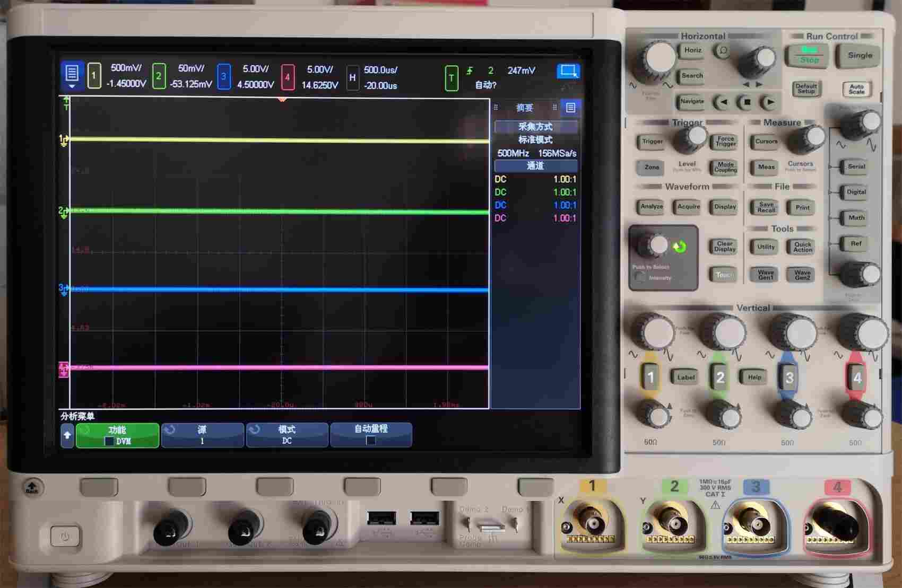The image size is (902, 588).
Task: Select the 采集方式 header in the sidebar
Action: (x=535, y=127)
